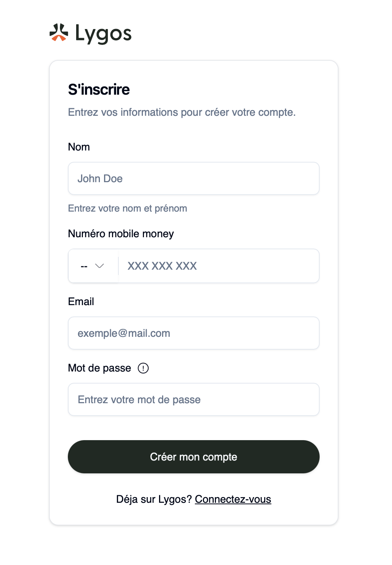Select the double-dash country code placeholder
Viewport: 392px width, 565px height.
click(x=84, y=266)
